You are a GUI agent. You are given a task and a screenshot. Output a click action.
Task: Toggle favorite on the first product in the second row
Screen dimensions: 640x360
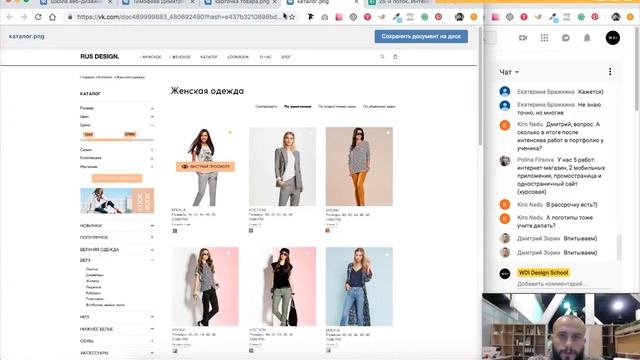229,253
